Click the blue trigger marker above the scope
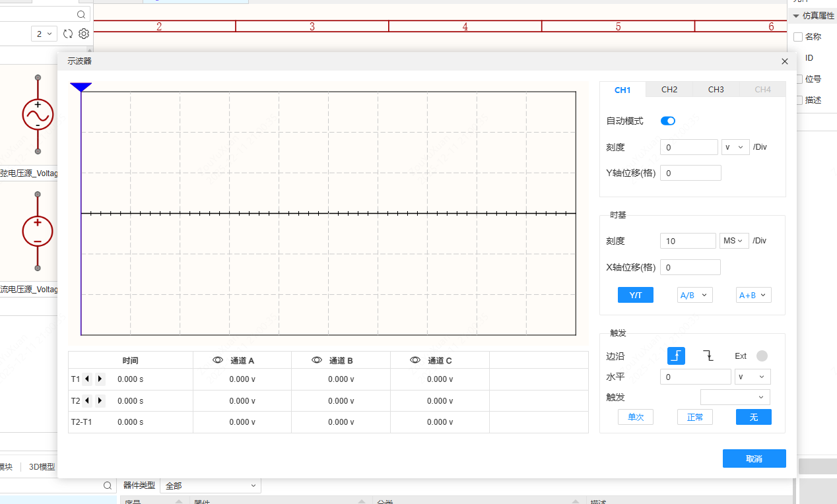The width and height of the screenshot is (837, 504). pos(81,86)
